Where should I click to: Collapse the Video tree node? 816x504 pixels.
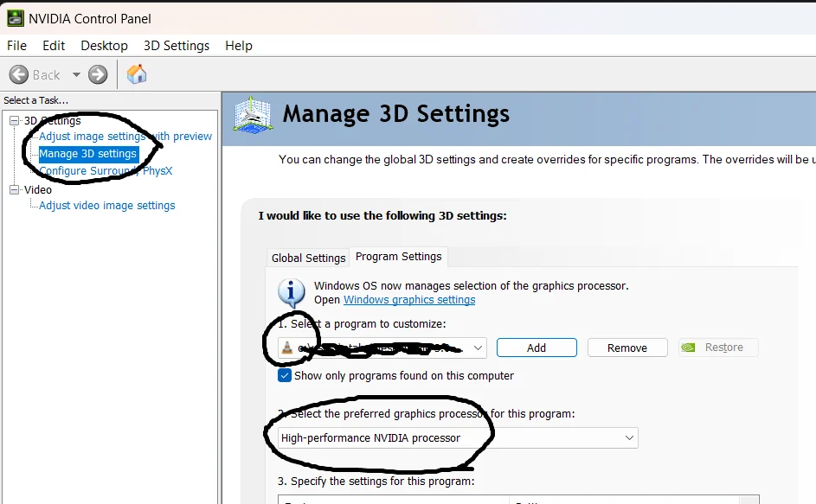tap(14, 190)
